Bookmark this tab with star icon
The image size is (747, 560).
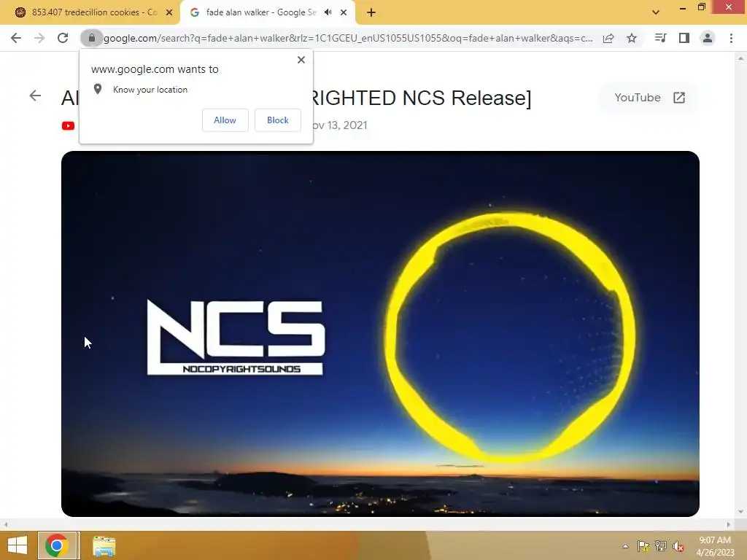click(632, 38)
